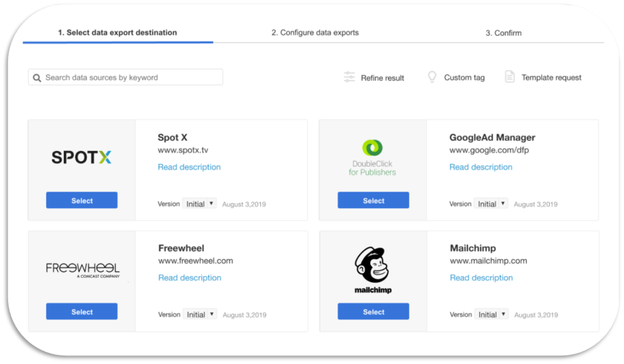This screenshot has height=364, width=624.
Task: Click the Mailchimp monkey logo
Action: 372,263
